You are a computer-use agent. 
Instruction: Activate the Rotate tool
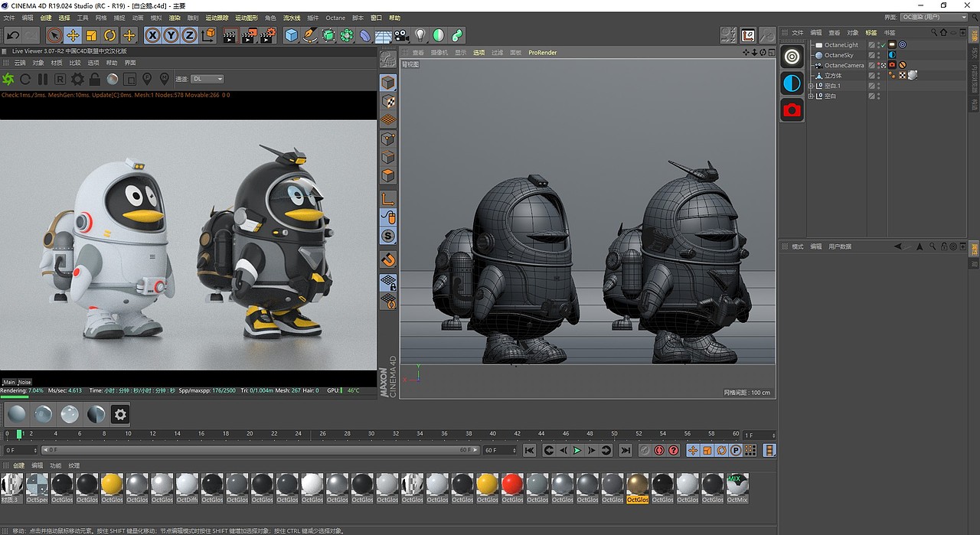point(109,34)
